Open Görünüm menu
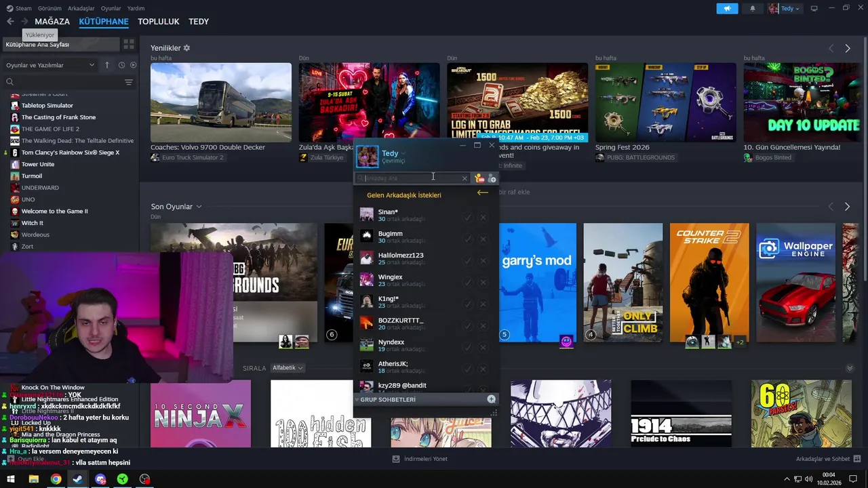Screen dimensions: 868x488 point(50,8)
